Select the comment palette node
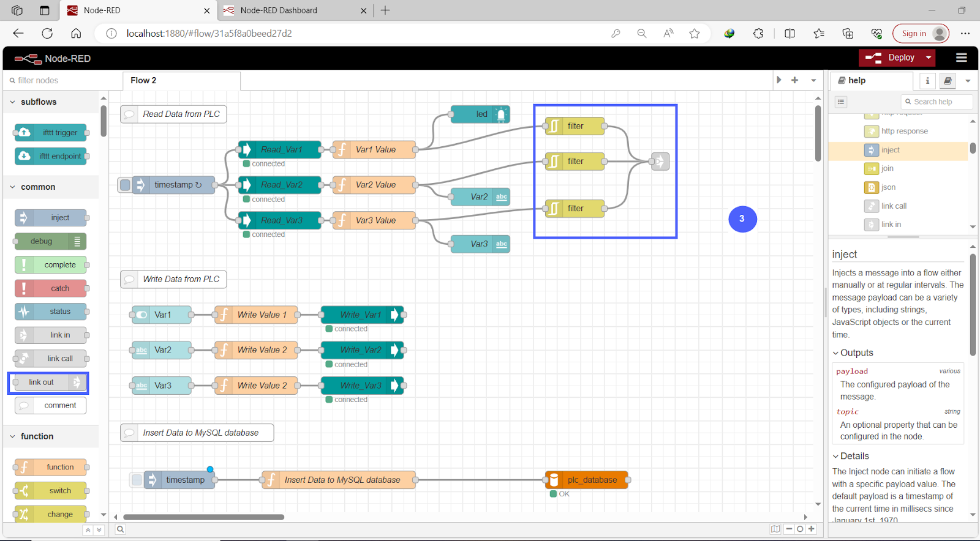This screenshot has height=541, width=980. click(x=51, y=405)
